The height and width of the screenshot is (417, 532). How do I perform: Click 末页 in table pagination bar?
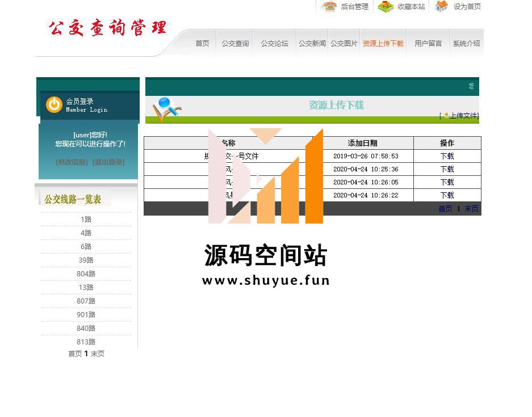471,209
